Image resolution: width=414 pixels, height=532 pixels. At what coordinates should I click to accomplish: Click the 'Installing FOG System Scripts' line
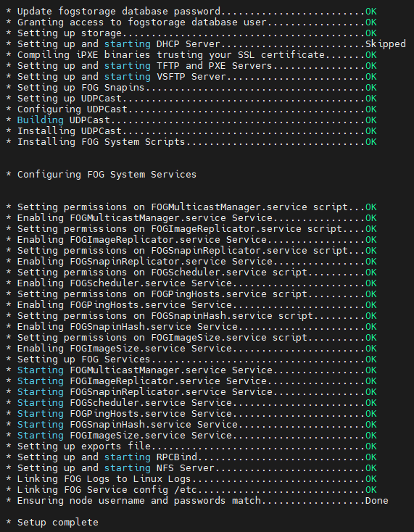[191, 142]
